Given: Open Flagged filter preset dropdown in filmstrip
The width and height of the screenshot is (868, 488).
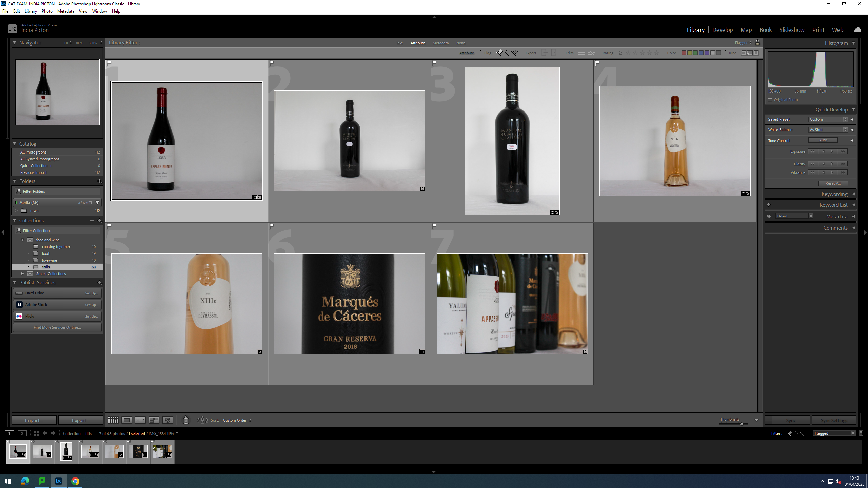Looking at the screenshot, I should click(834, 433).
